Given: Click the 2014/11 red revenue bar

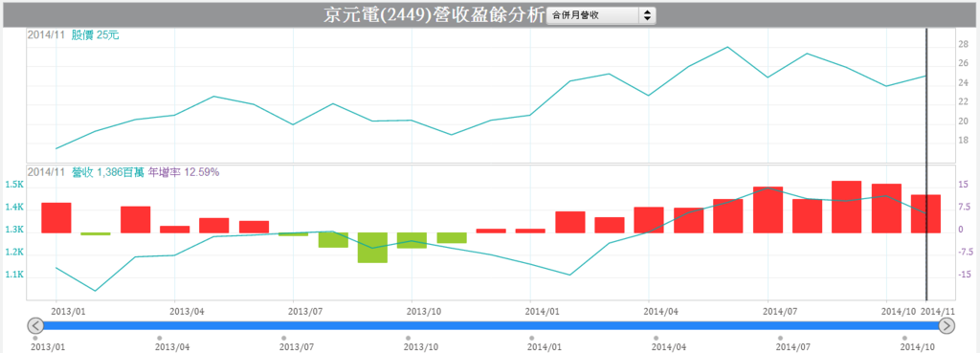Looking at the screenshot, I should tap(925, 213).
